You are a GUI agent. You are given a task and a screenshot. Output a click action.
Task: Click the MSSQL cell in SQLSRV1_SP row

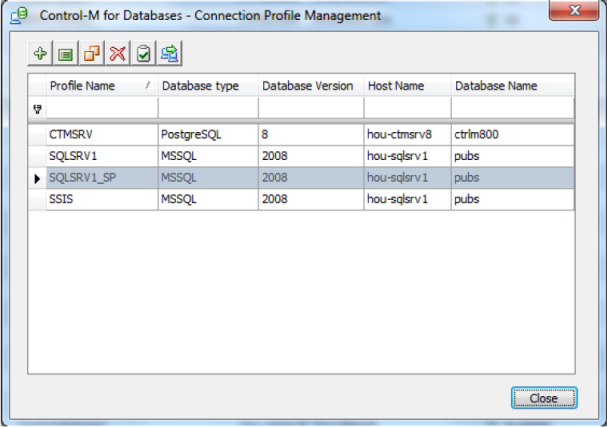(208, 178)
